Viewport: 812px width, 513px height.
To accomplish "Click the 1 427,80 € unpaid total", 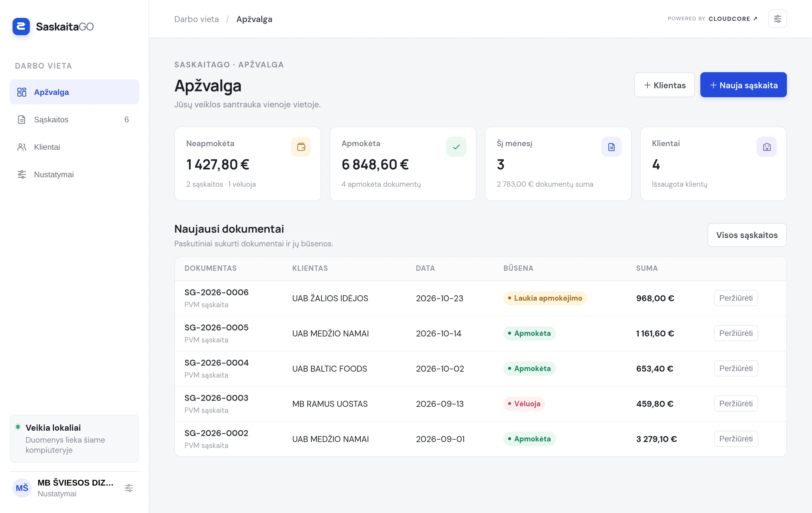I will [218, 164].
